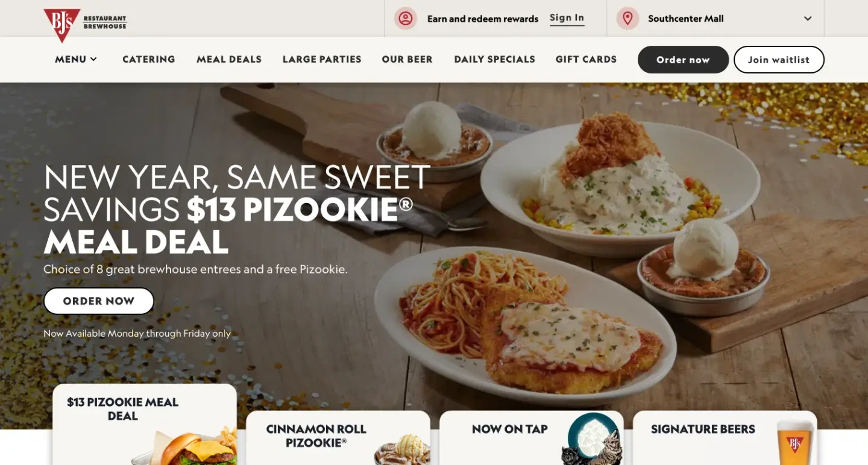
Task: Click the red location pin icon
Action: [x=627, y=18]
